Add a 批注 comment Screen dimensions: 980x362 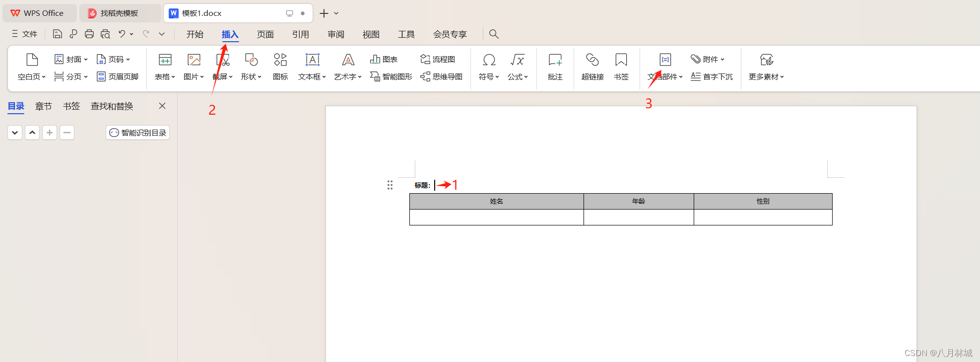coord(555,67)
